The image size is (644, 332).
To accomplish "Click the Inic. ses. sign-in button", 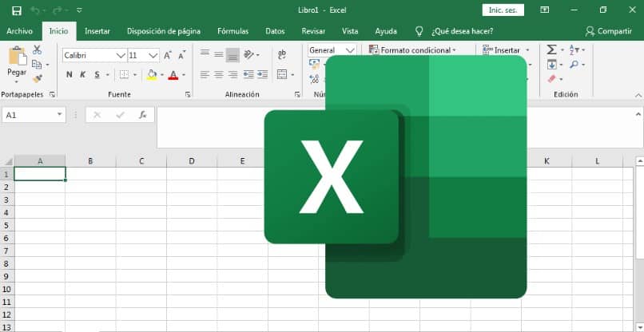I will tap(503, 10).
